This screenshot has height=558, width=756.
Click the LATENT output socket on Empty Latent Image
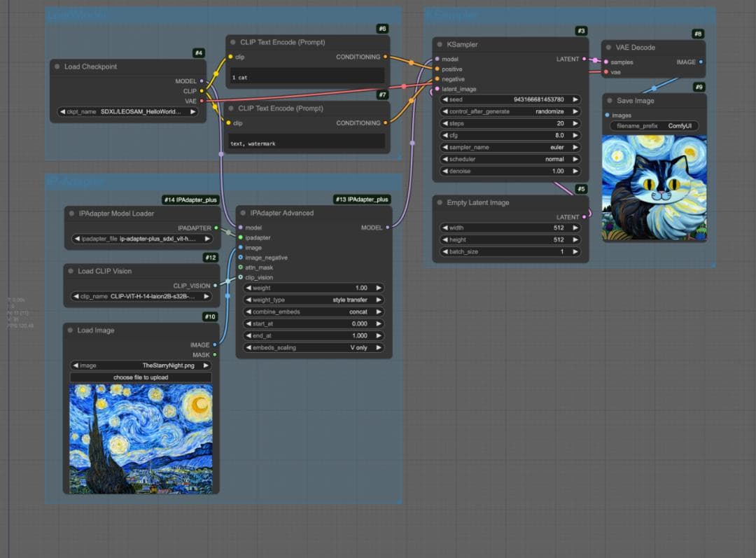coord(584,217)
